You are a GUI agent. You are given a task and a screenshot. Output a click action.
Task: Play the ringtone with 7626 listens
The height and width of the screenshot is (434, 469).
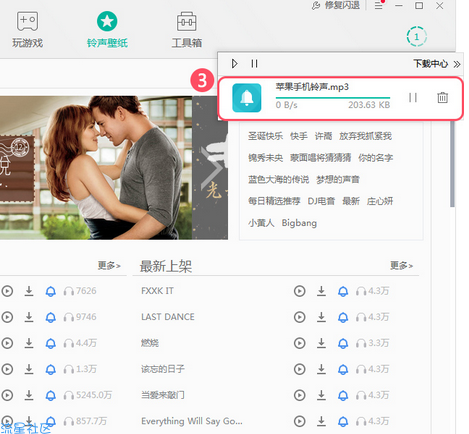click(x=7, y=291)
